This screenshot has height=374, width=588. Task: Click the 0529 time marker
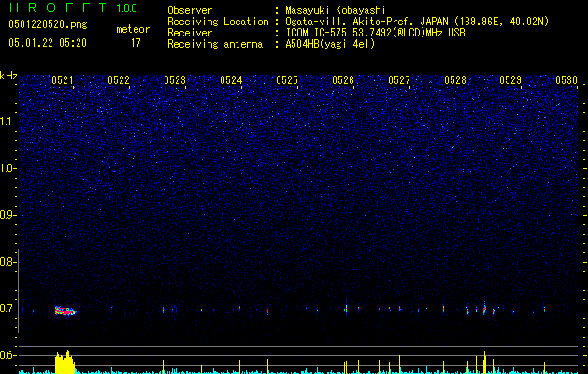click(510, 80)
